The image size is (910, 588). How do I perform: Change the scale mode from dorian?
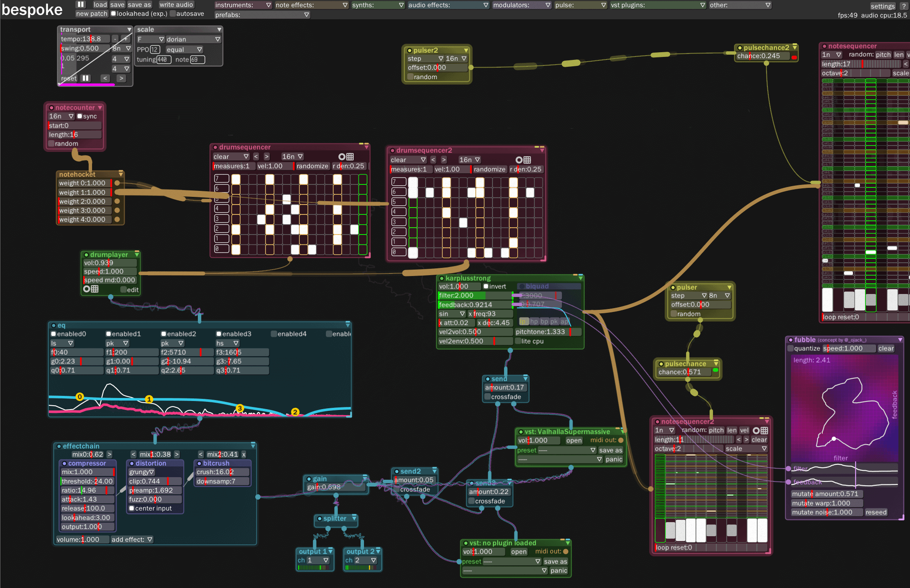coord(193,39)
